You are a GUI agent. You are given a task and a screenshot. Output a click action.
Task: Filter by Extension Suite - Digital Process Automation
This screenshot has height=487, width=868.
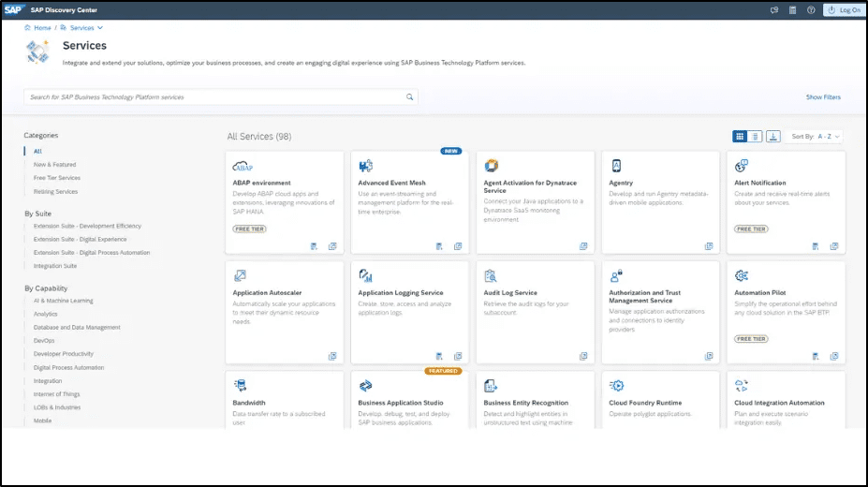[x=92, y=252]
